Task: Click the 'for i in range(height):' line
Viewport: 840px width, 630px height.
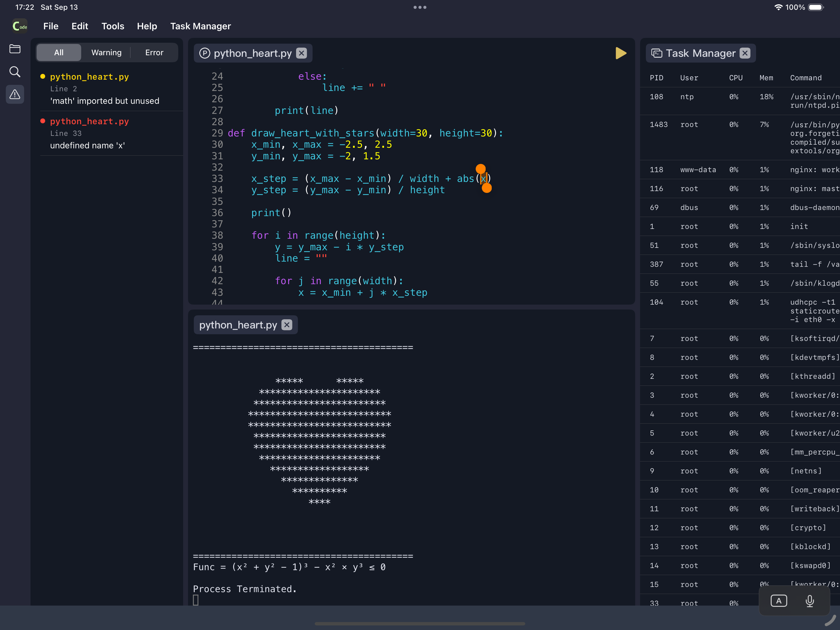Action: [x=318, y=235]
